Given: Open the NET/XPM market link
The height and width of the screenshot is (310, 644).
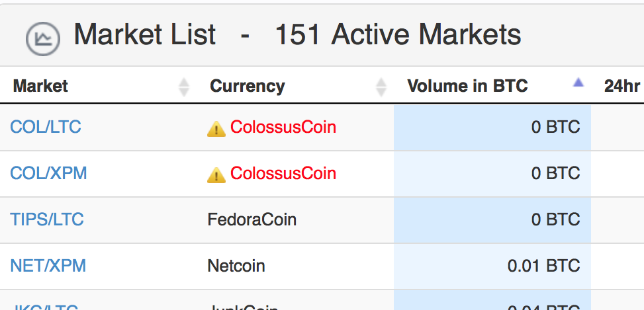Looking at the screenshot, I should pos(48,266).
